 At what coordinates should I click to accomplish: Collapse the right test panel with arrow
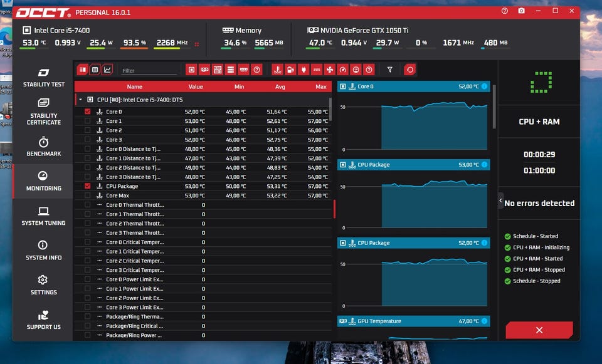pyautogui.click(x=500, y=201)
